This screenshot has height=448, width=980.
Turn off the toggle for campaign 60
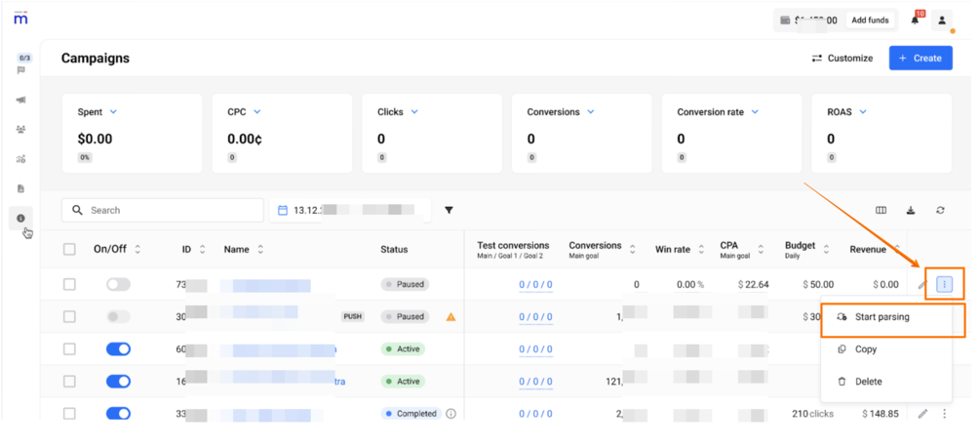(x=118, y=349)
